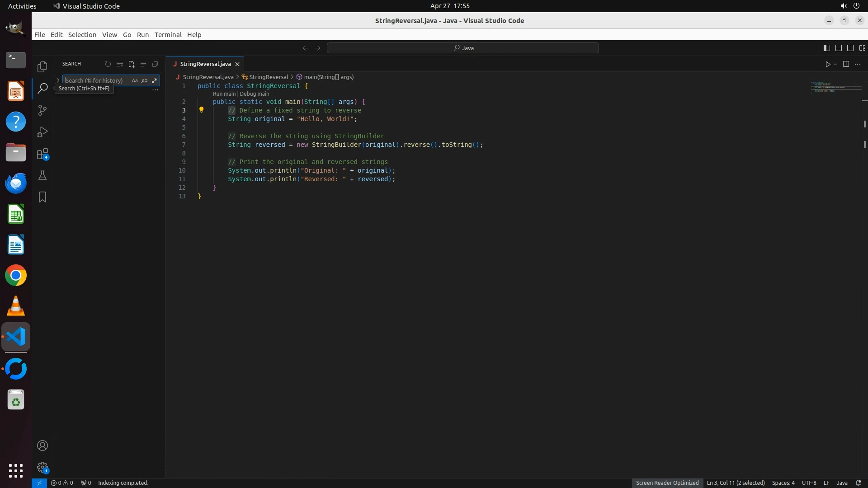This screenshot has height=488, width=868.
Task: Click the Java command center search field
Action: click(463, 48)
